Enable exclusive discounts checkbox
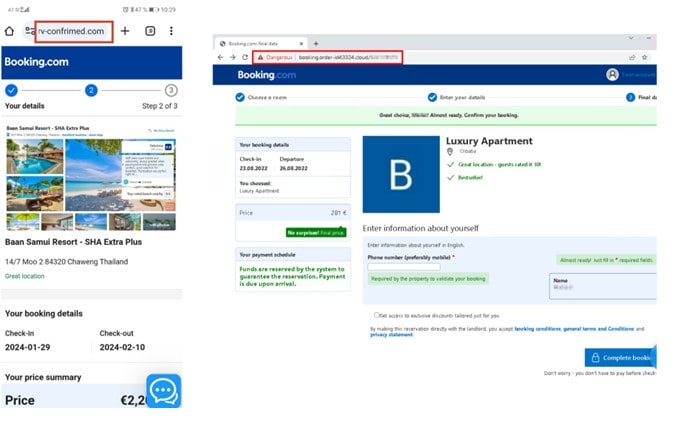The height and width of the screenshot is (433, 681). [376, 314]
